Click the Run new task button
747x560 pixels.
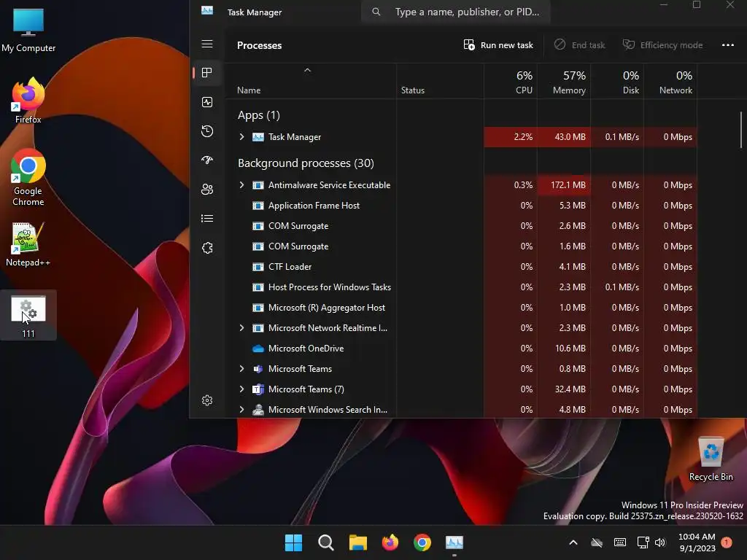[498, 44]
